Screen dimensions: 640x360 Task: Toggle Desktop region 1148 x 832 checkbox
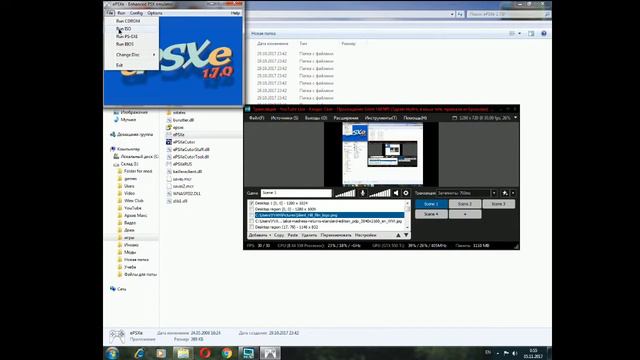251,227
